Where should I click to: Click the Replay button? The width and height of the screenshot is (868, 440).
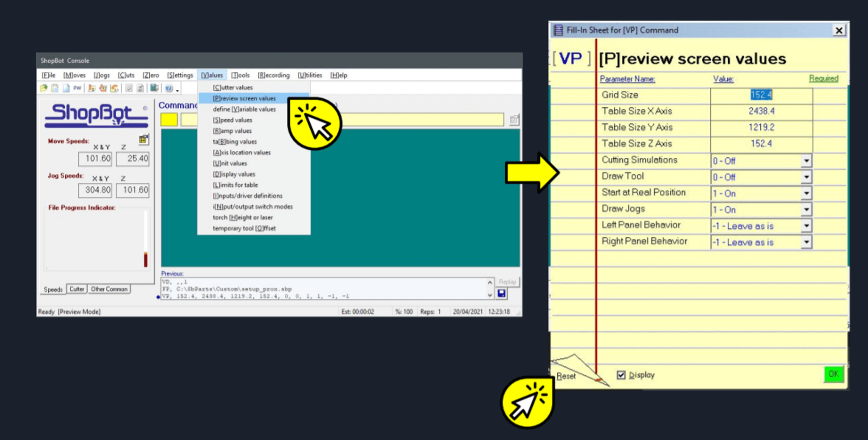point(507,282)
